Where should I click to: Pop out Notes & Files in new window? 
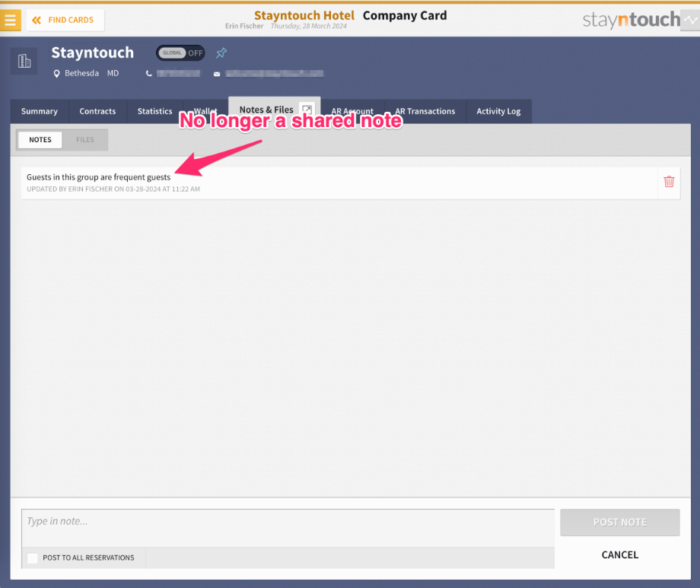[307, 110]
